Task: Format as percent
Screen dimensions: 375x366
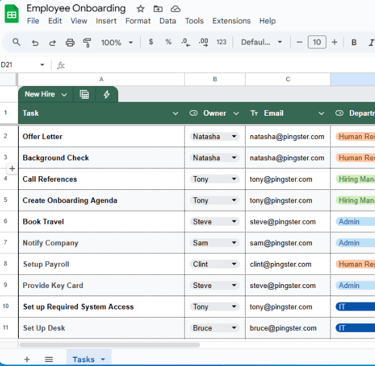Action: [168, 42]
